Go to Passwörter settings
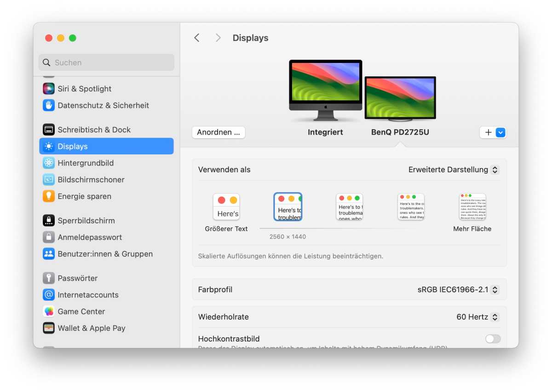 click(x=106, y=278)
